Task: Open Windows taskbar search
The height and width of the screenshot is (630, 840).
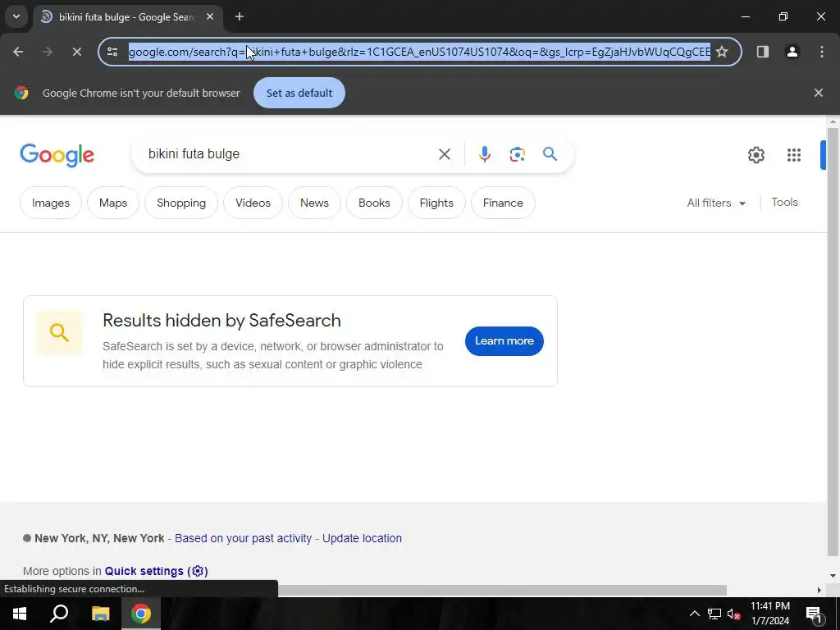Action: click(x=59, y=614)
